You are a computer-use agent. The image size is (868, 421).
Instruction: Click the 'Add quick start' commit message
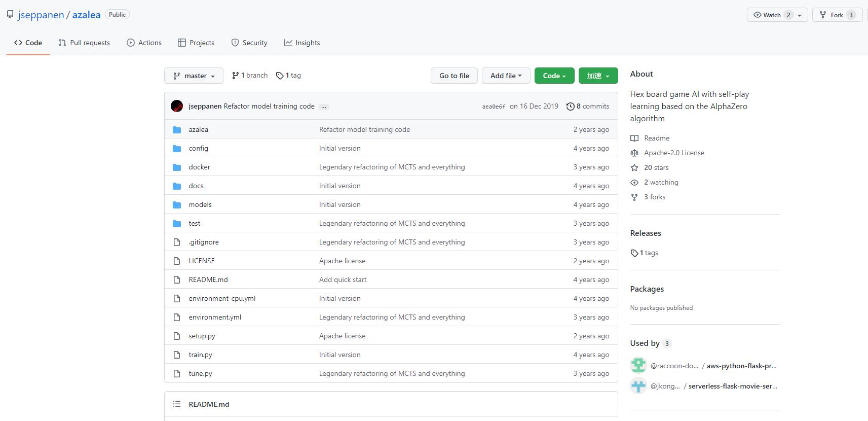pyautogui.click(x=343, y=279)
